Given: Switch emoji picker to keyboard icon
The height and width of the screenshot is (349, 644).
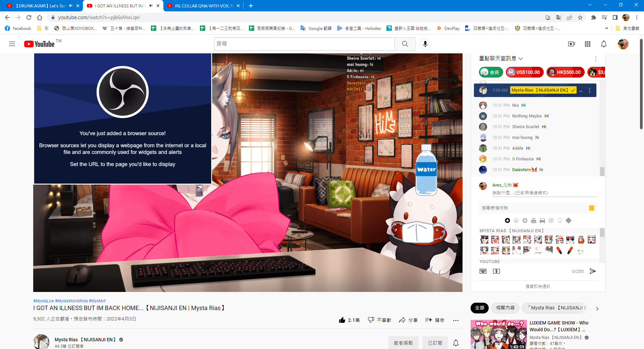Looking at the screenshot, I should pyautogui.click(x=483, y=271).
